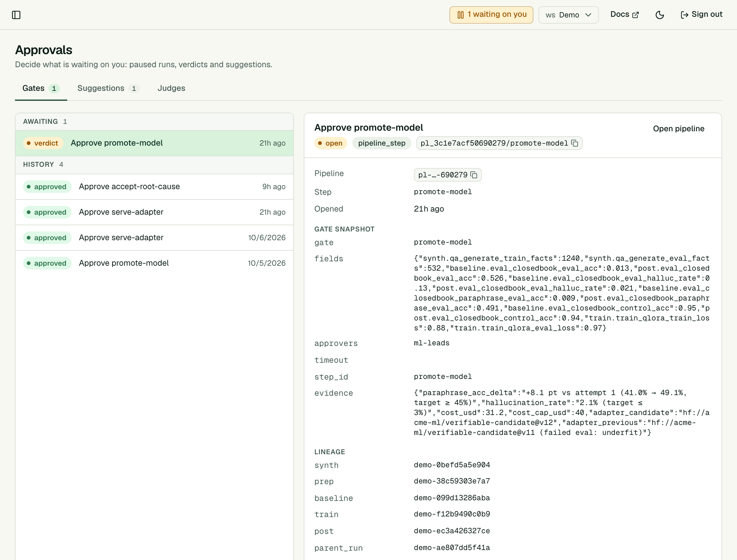Switch to dark mode moon icon
The image size is (737, 560).
[x=659, y=15]
